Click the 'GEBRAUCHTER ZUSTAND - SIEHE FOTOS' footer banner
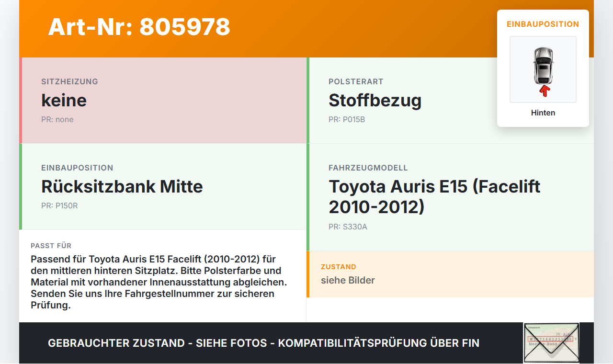613x364 pixels. (263, 343)
